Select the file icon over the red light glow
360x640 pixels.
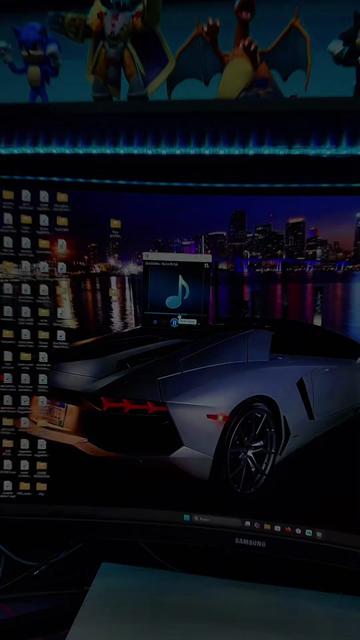[62, 245]
